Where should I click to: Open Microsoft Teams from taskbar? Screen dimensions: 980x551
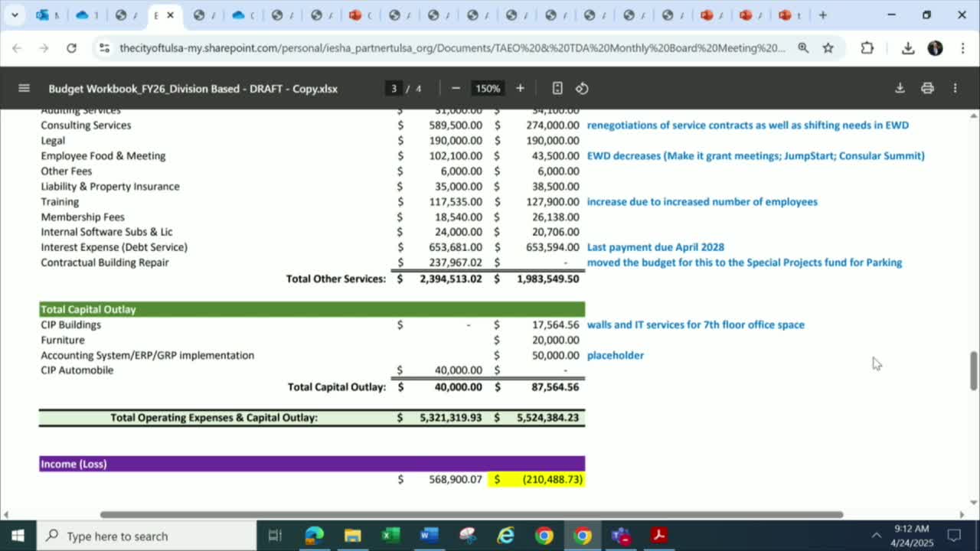click(x=621, y=536)
